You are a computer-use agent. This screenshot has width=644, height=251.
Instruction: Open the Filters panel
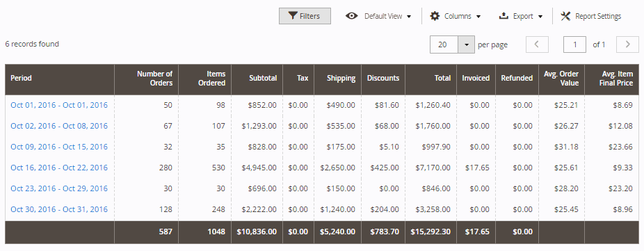pyautogui.click(x=305, y=16)
